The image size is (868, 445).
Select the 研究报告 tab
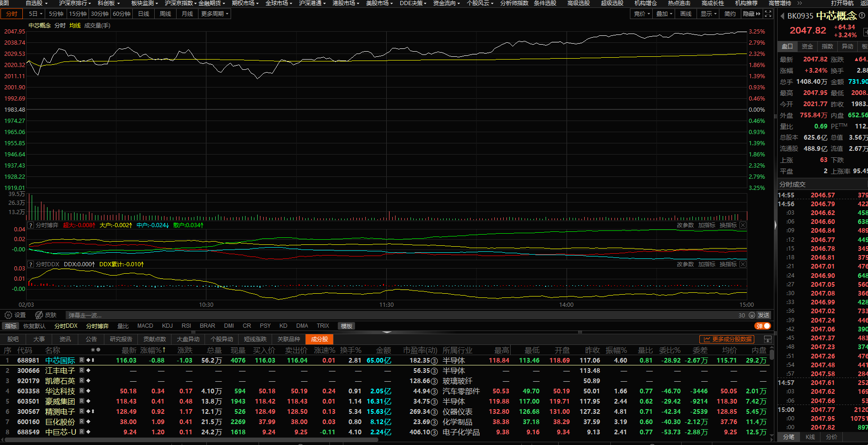pos(121,339)
